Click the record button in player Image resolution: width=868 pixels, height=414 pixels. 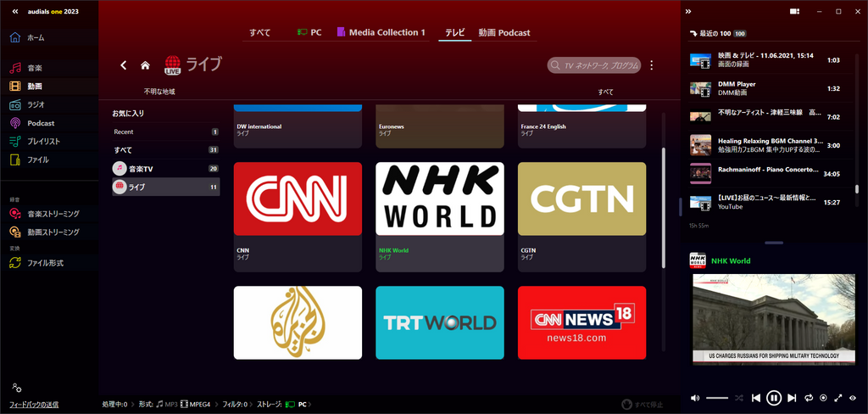823,398
